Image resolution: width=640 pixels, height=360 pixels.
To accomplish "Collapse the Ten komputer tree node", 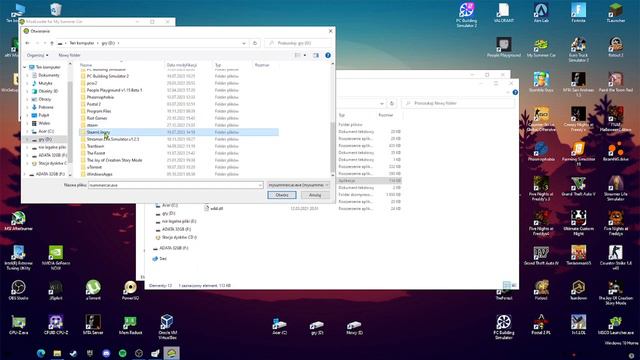I will (x=24, y=67).
